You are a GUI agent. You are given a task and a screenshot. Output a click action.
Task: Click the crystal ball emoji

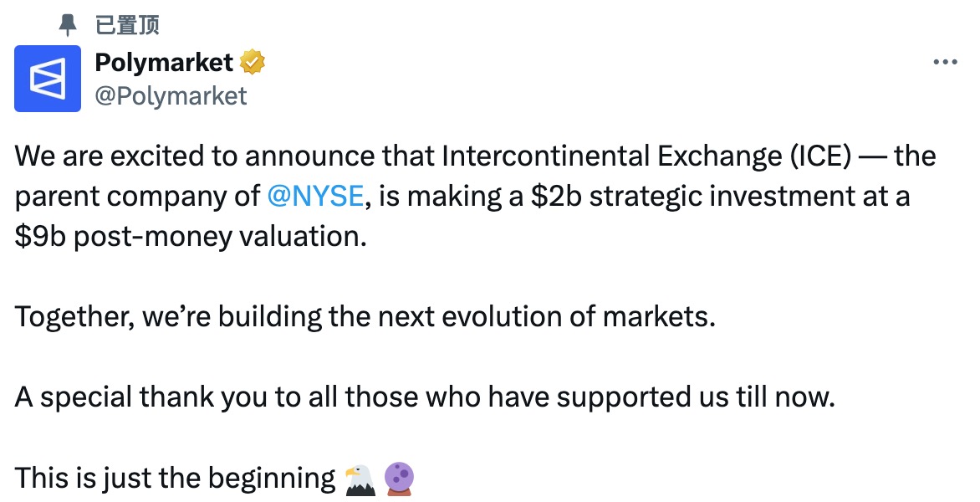399,479
